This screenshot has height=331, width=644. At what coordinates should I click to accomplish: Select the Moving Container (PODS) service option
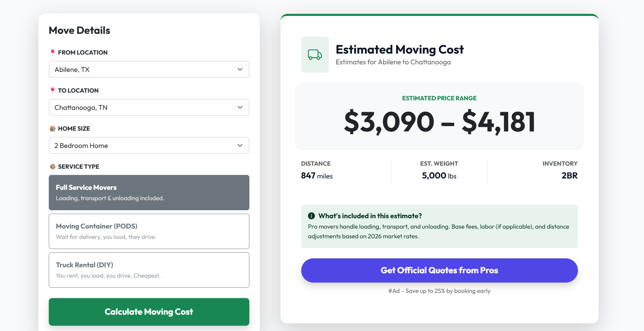tap(149, 231)
